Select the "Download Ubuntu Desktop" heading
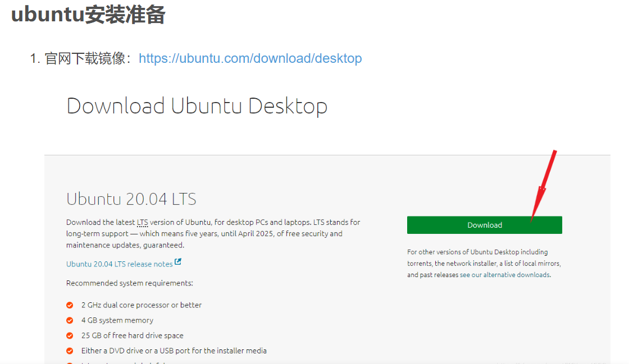Screen dimensions: 629x364 coord(197,105)
